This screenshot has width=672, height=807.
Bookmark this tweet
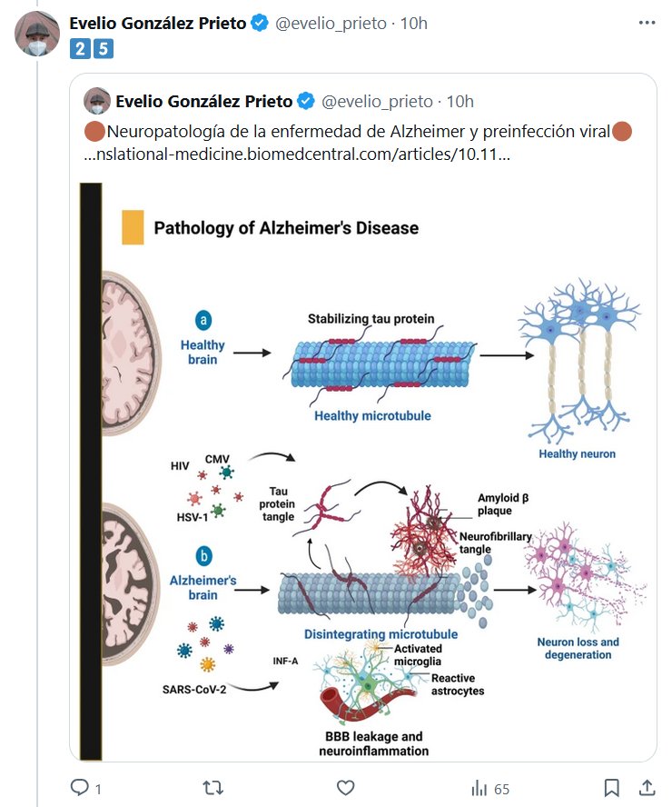(612, 787)
